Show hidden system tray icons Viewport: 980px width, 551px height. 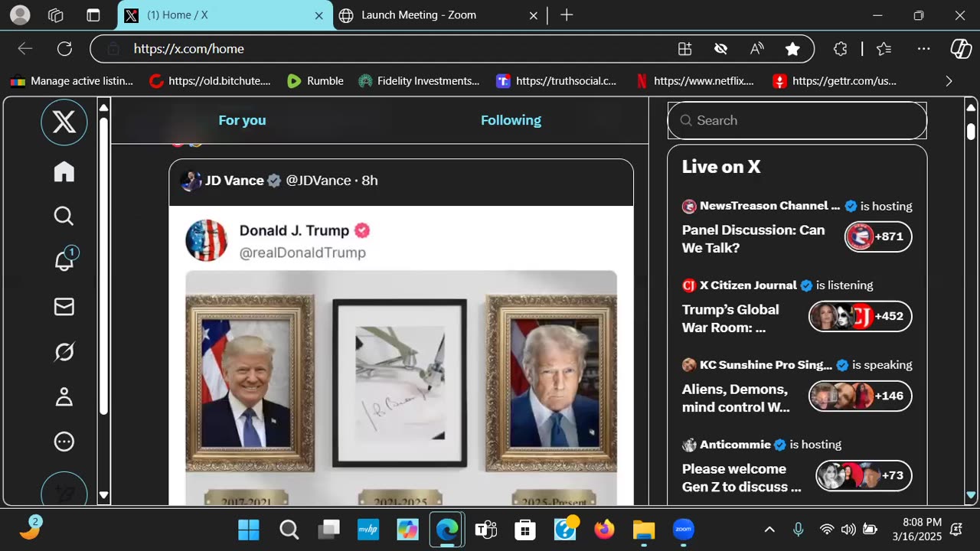[x=769, y=530]
